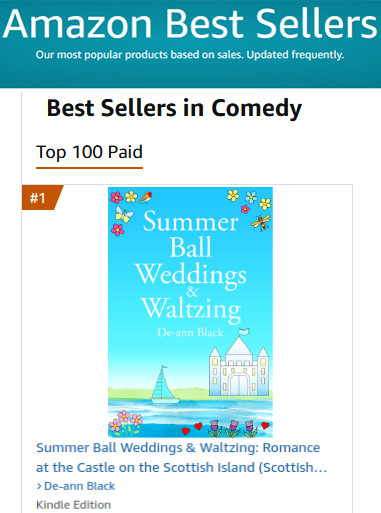The height and width of the screenshot is (513, 381).
Task: Click the dragonfly on the book cover
Action: pos(261,223)
